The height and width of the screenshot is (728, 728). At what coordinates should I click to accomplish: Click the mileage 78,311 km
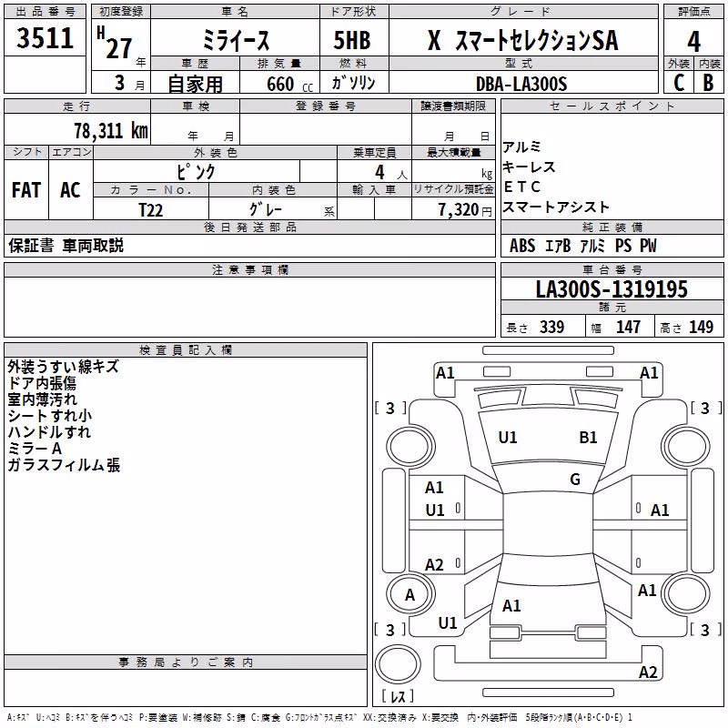click(111, 131)
